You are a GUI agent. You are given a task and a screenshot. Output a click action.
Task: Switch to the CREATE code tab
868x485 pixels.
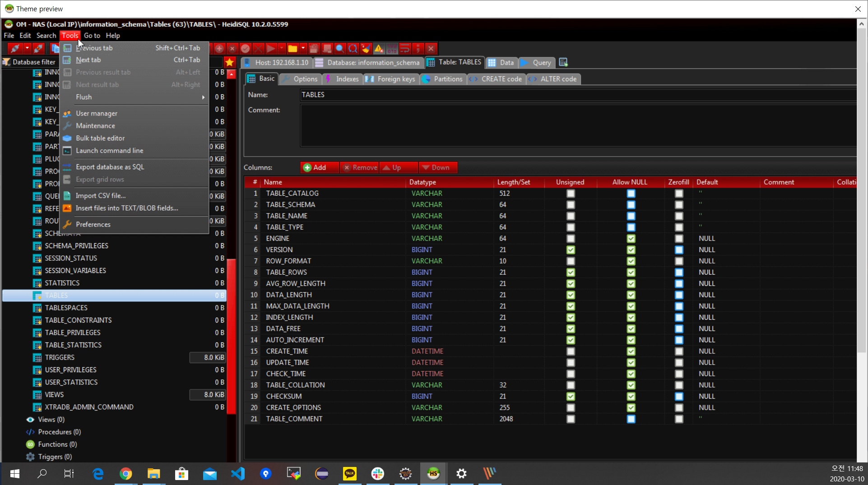pyautogui.click(x=496, y=79)
